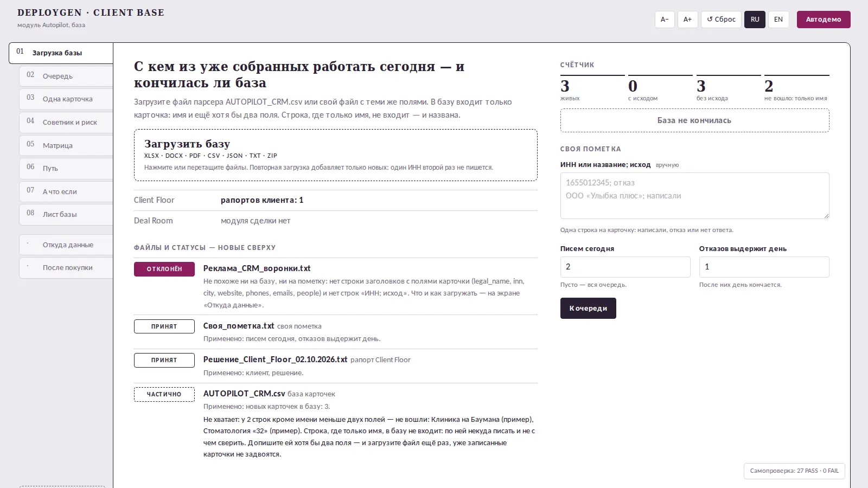Click the К очереди button

588,308
